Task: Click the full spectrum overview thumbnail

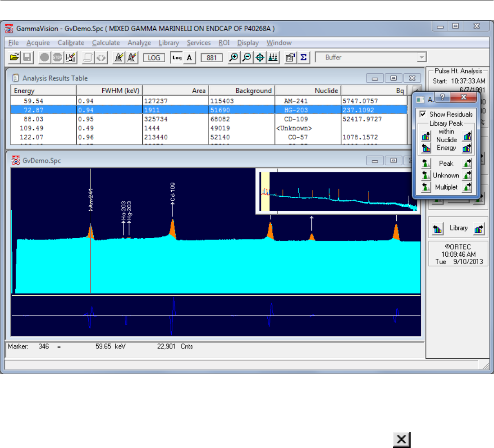Action: tap(338, 191)
